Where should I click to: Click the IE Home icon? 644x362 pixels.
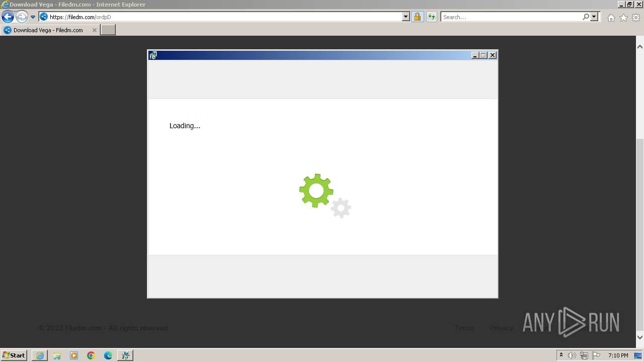pos(611,18)
